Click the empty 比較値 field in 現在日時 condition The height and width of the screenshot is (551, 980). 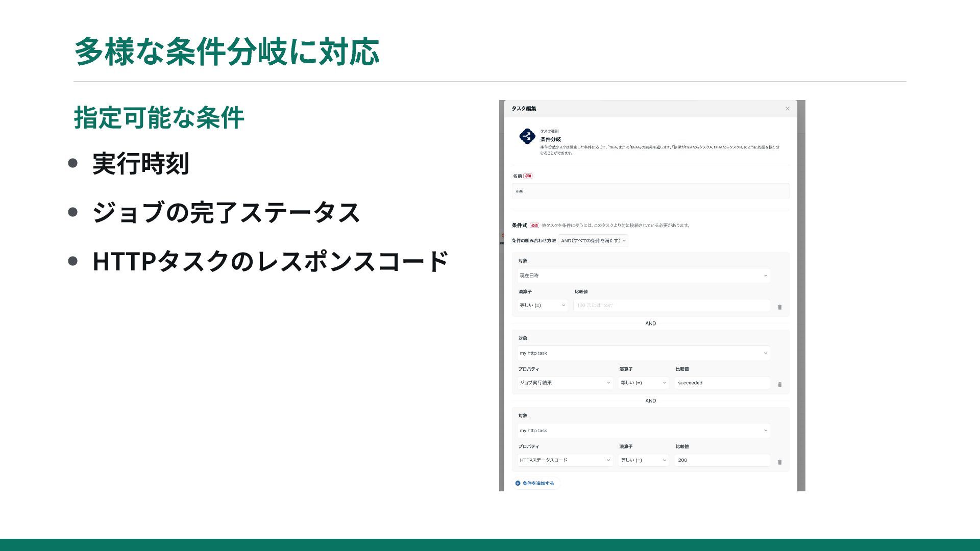pyautogui.click(x=672, y=305)
